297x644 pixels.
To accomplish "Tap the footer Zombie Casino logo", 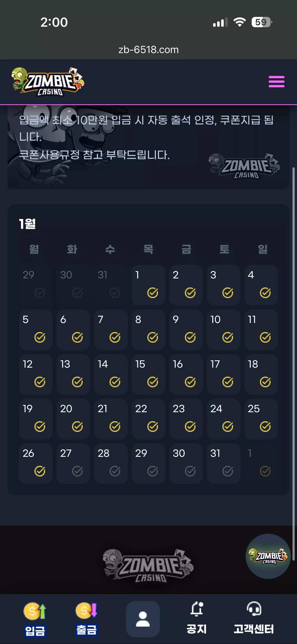I will coord(148,566).
